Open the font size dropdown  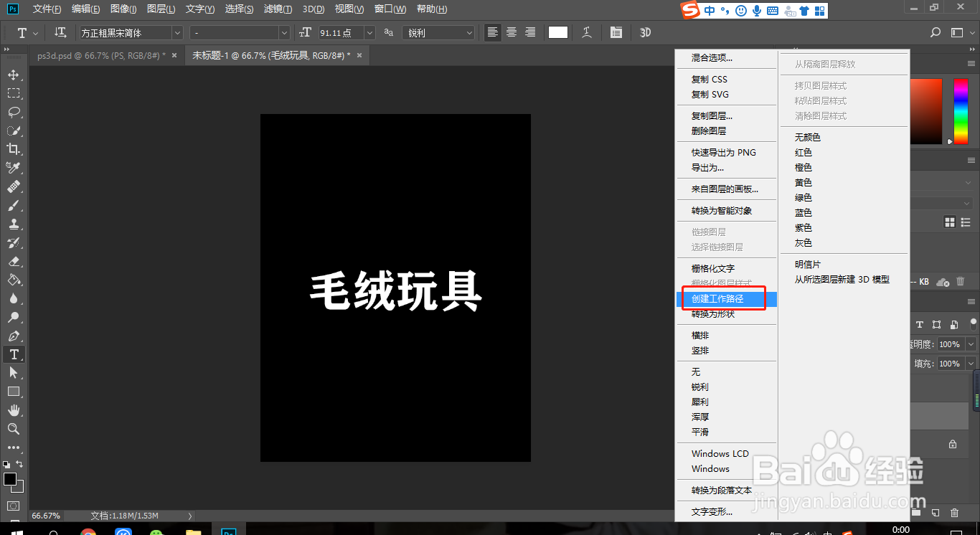click(369, 32)
